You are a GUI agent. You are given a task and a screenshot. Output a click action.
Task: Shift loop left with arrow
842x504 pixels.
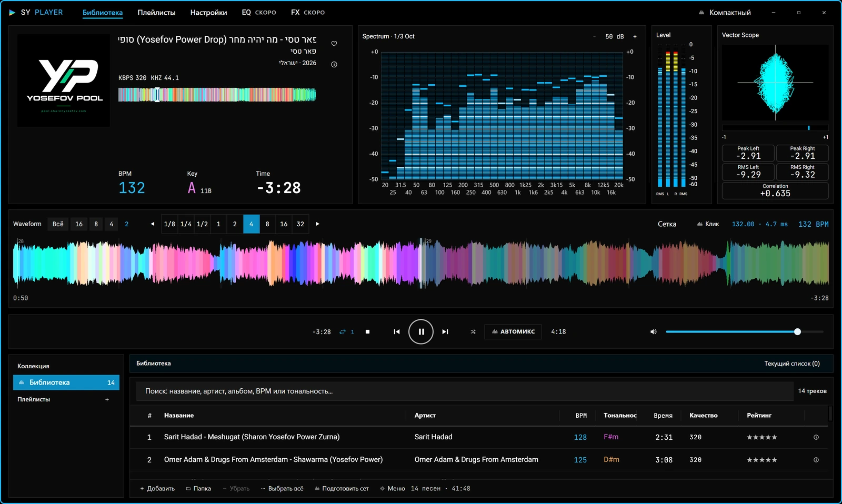pyautogui.click(x=153, y=224)
